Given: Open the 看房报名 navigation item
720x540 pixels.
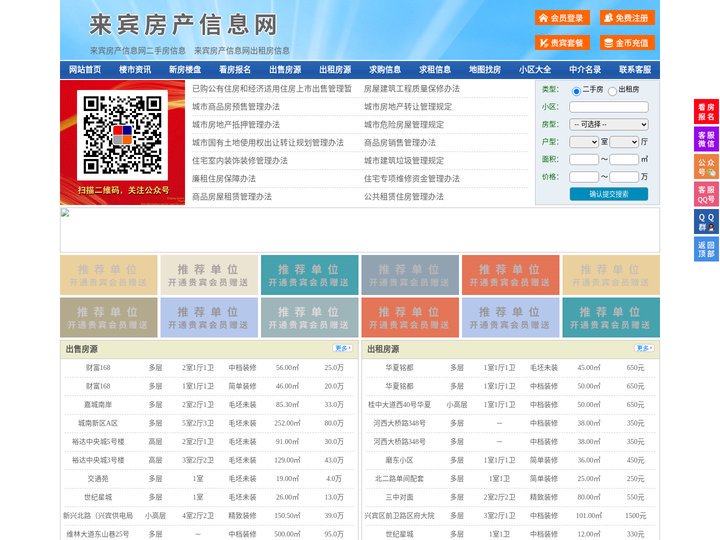Looking at the screenshot, I should pos(235,70).
